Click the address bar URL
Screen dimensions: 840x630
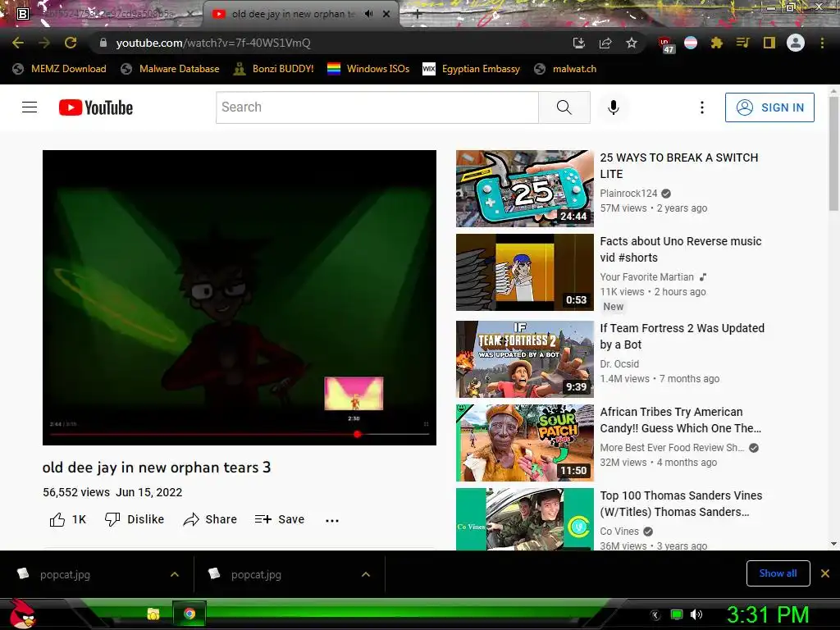213,43
